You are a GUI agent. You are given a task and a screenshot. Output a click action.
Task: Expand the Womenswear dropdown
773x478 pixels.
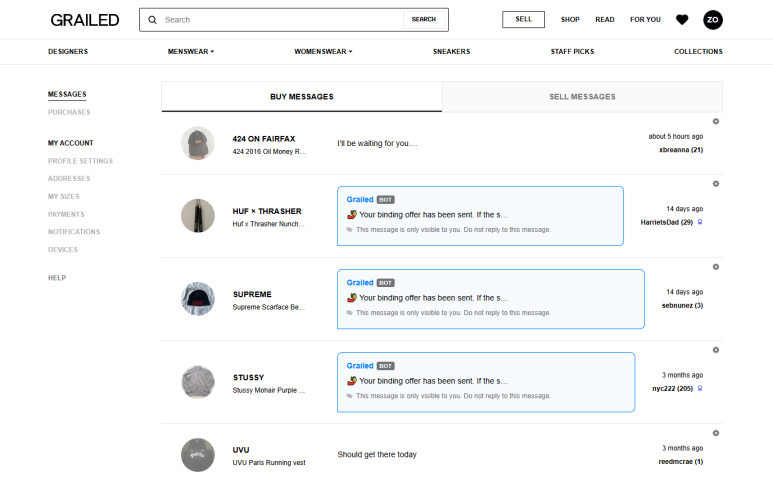[323, 51]
